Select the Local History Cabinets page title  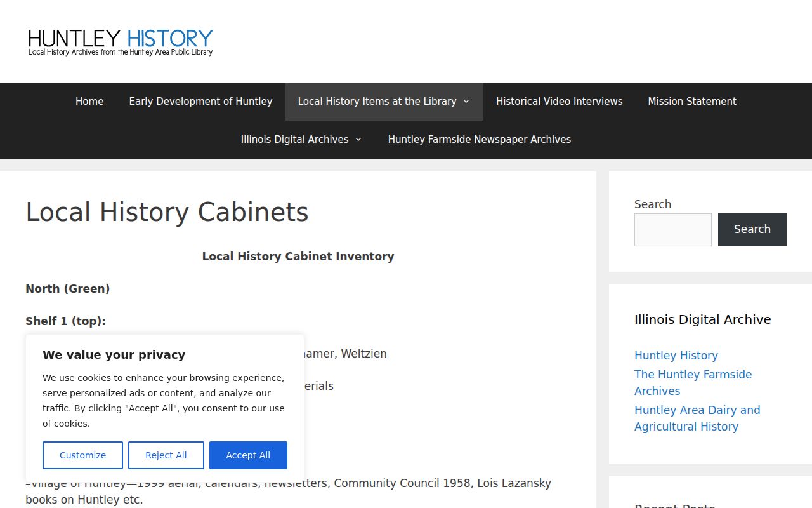(x=167, y=212)
